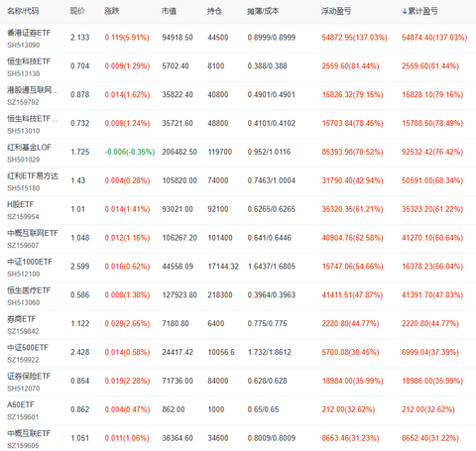Open 港股通互联网 SZ159792 entry
This screenshot has width=476, height=451.
[x=33, y=90]
